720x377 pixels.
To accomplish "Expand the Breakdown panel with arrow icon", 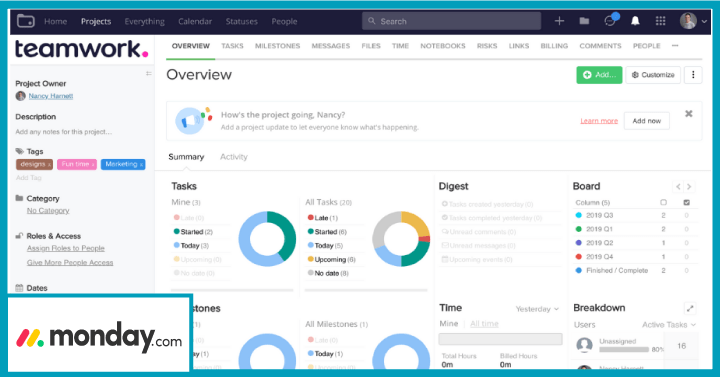I will pos(690,308).
